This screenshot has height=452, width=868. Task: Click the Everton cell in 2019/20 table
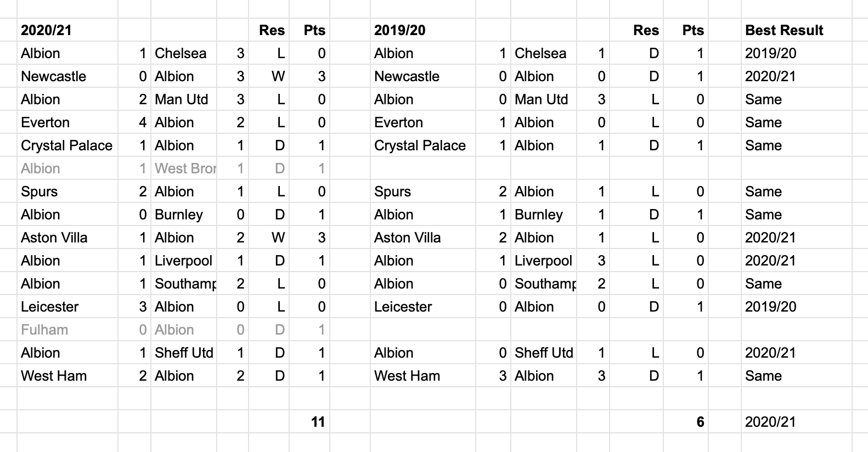423,122
